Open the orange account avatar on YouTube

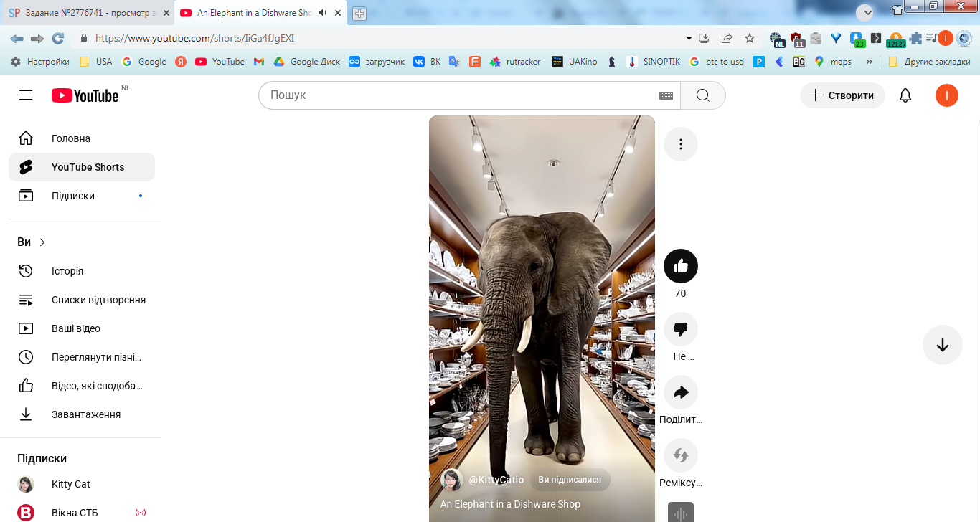tap(947, 95)
